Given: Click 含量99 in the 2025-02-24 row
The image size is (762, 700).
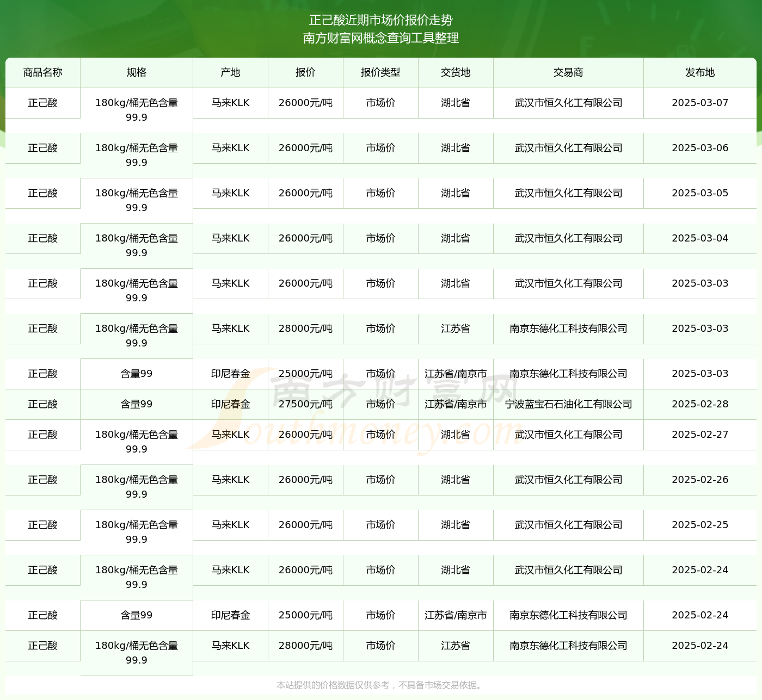Looking at the screenshot, I should tap(137, 615).
